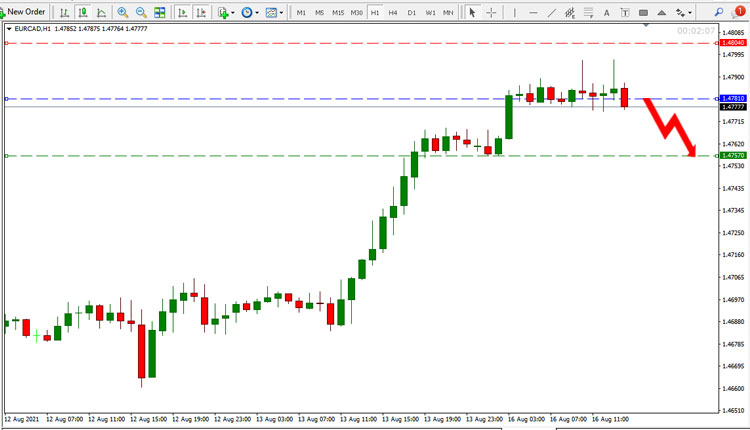Tile chart windows
The height and width of the screenshot is (430, 750).
(160, 12)
